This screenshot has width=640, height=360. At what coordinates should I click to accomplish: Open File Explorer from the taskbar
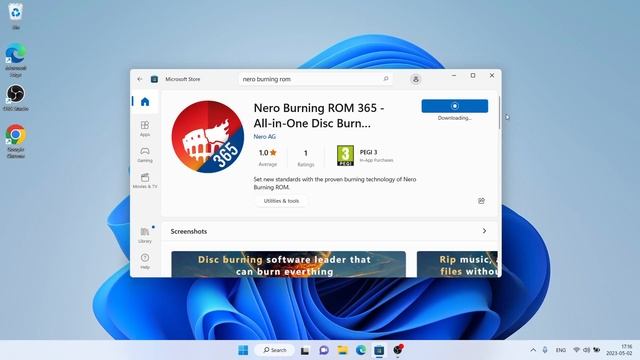click(x=342, y=350)
